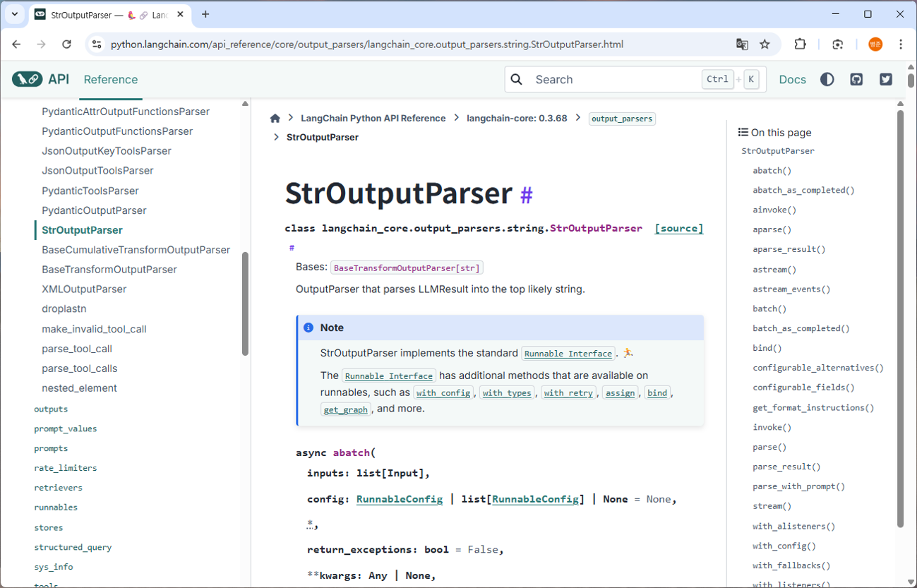917x588 pixels.
Task: Expand the stores module in sidebar
Action: (49, 527)
